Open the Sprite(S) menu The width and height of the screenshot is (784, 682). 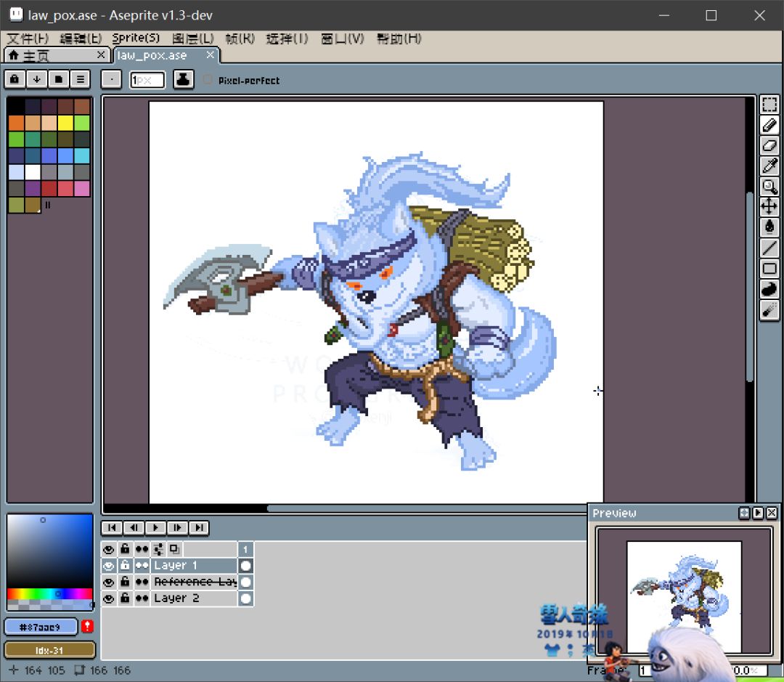point(136,38)
